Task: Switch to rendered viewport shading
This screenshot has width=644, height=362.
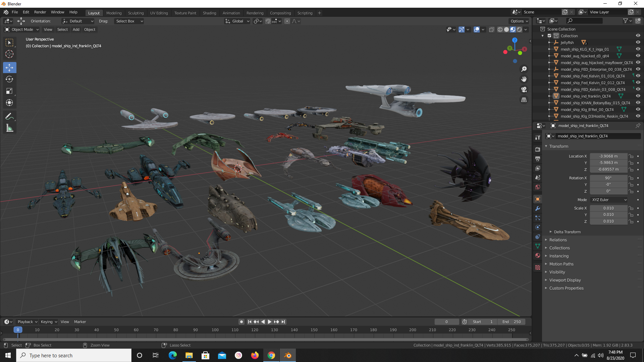Action: pos(519,29)
